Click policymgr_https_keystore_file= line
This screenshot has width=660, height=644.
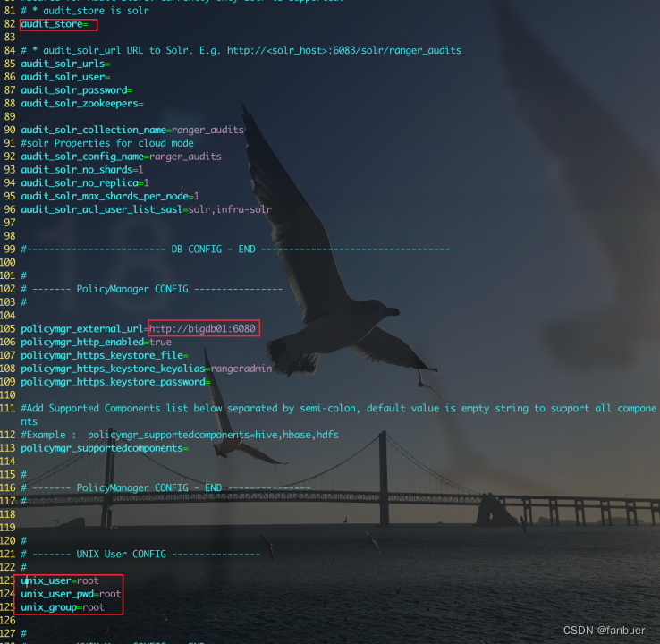pos(105,356)
